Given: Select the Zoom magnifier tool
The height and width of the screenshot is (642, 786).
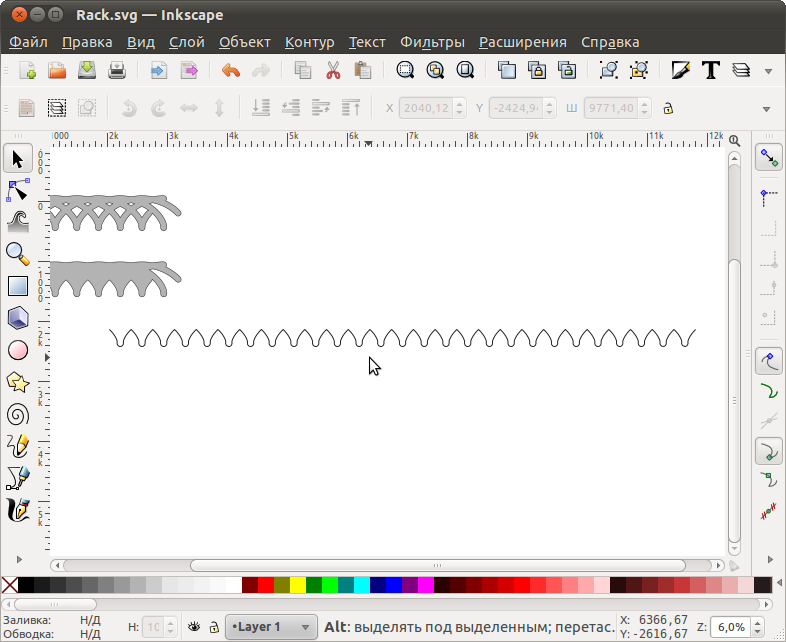Looking at the screenshot, I should (x=18, y=254).
